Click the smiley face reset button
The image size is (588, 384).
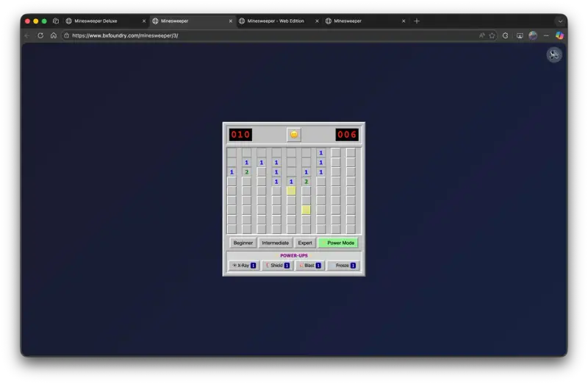293,135
